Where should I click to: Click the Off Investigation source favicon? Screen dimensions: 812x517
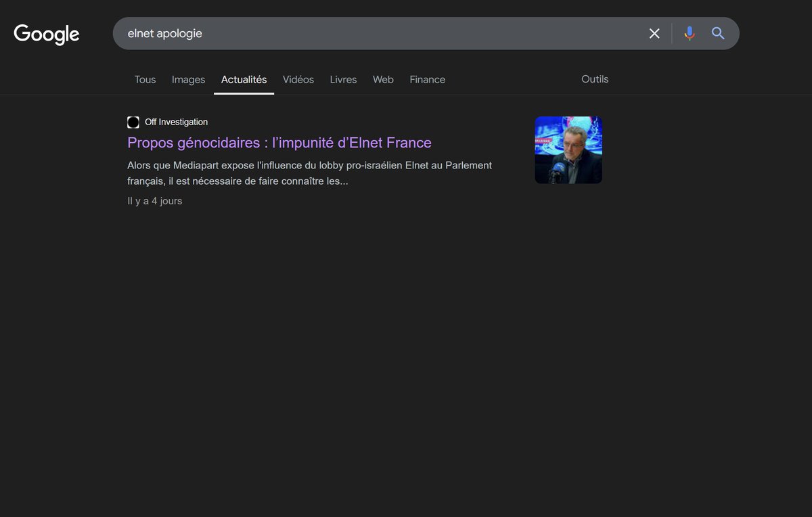pyautogui.click(x=133, y=122)
